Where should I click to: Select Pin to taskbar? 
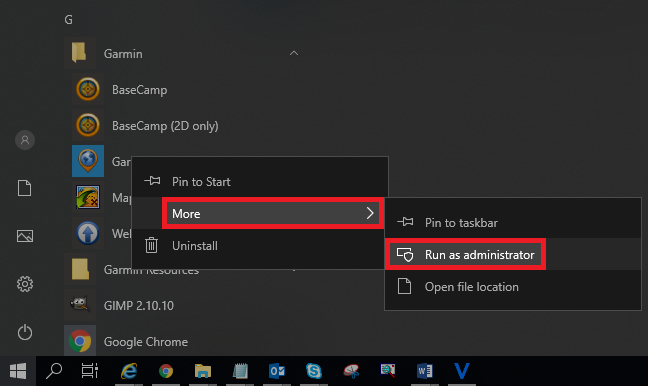(x=513, y=222)
